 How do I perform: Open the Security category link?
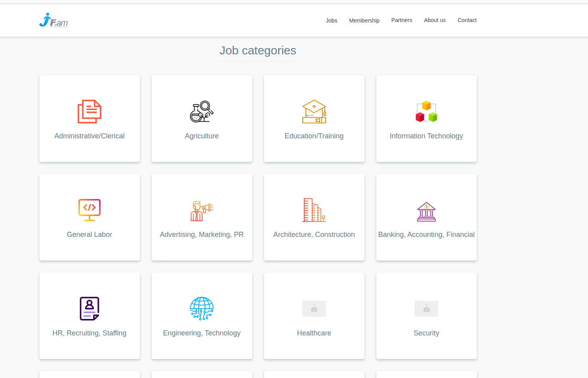point(426,333)
